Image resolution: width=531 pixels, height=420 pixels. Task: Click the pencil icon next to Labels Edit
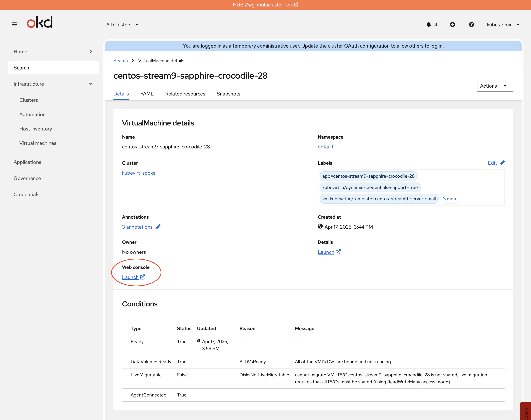point(502,163)
